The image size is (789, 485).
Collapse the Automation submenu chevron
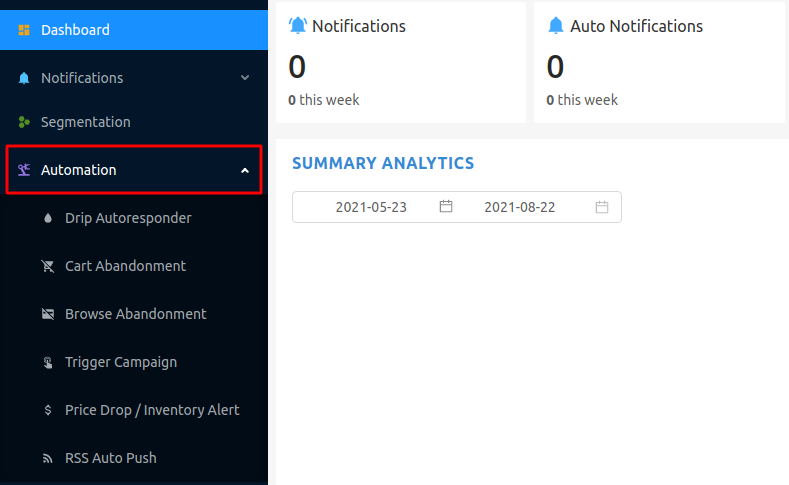coord(245,171)
